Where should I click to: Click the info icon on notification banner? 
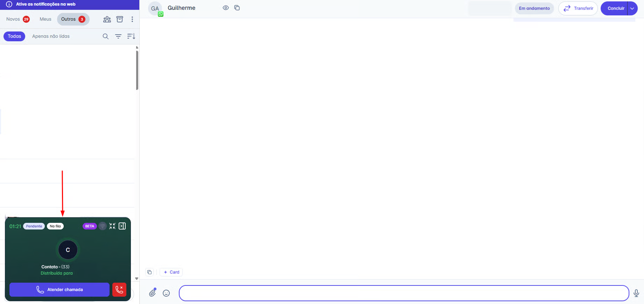[x=9, y=4]
